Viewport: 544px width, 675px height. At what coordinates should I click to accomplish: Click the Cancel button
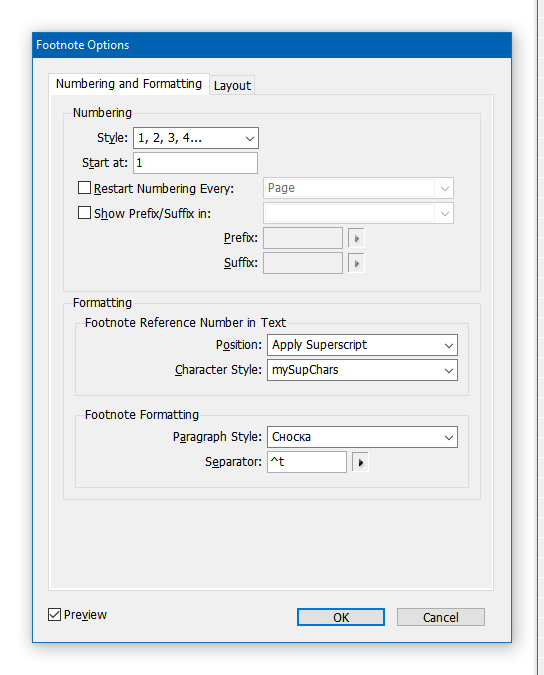click(441, 617)
